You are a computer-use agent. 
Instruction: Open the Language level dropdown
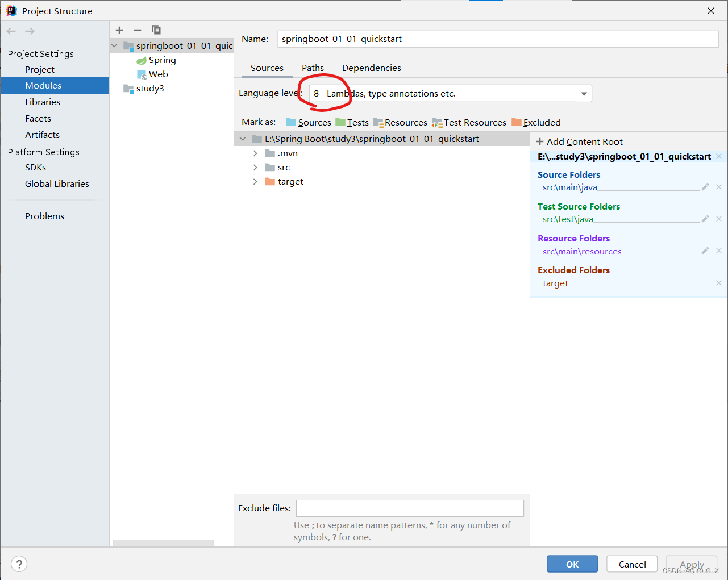pyautogui.click(x=584, y=93)
